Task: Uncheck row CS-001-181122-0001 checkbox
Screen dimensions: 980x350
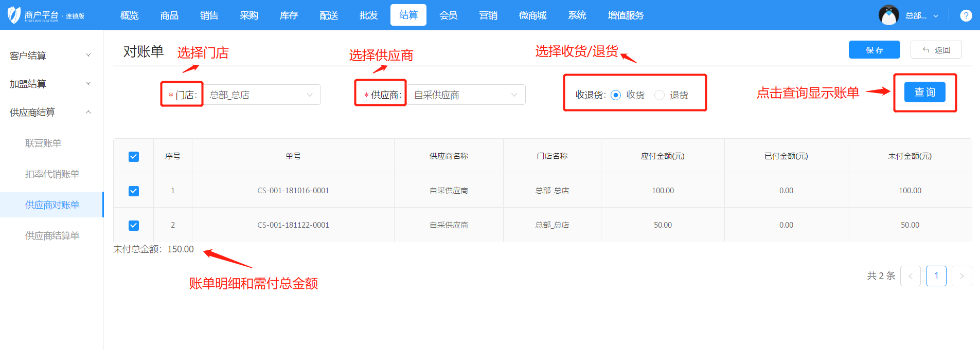Action: click(134, 225)
